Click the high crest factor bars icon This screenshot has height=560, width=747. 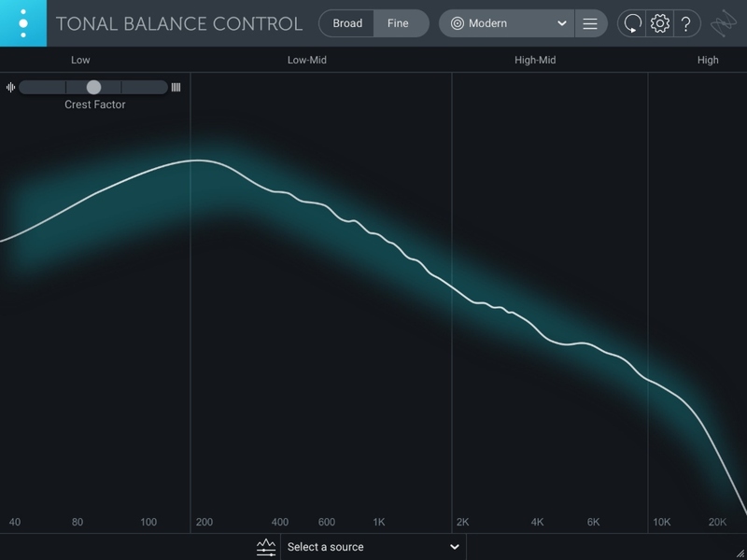(x=176, y=88)
